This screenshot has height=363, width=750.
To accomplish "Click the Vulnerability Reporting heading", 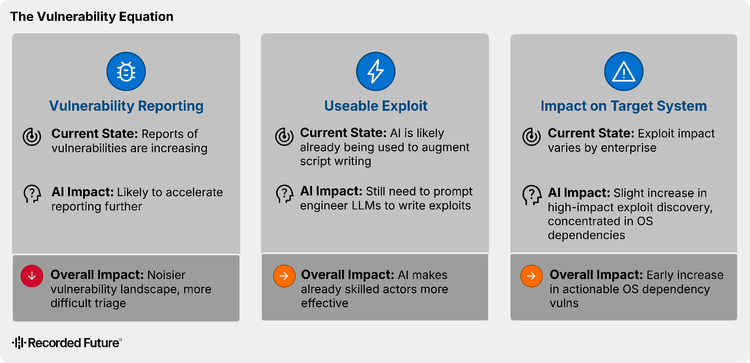I will [x=126, y=106].
